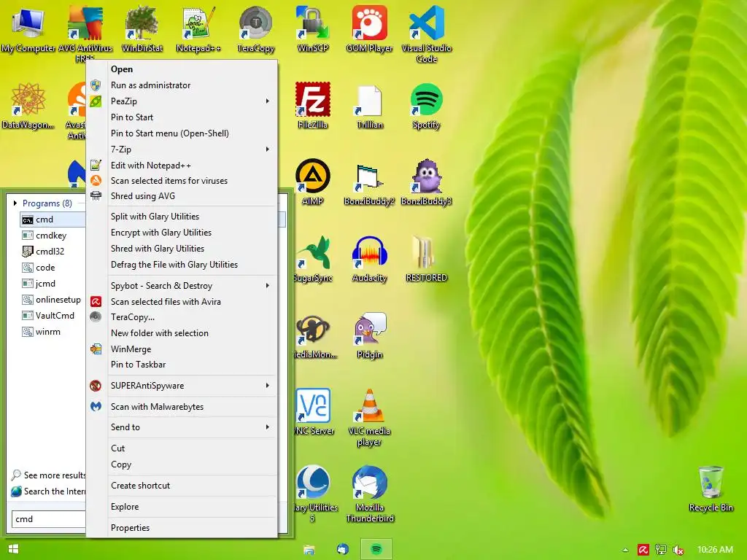Launch BonziBuddy3 desktop shortcut

coord(426,182)
